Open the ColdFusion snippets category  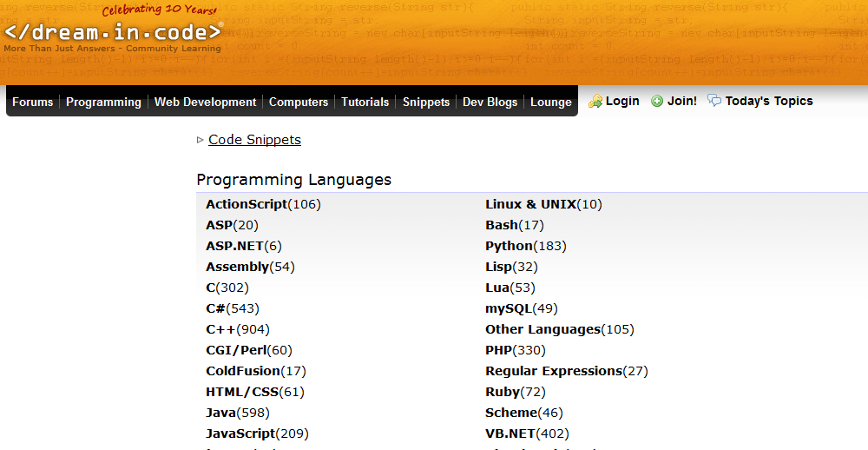click(x=243, y=371)
